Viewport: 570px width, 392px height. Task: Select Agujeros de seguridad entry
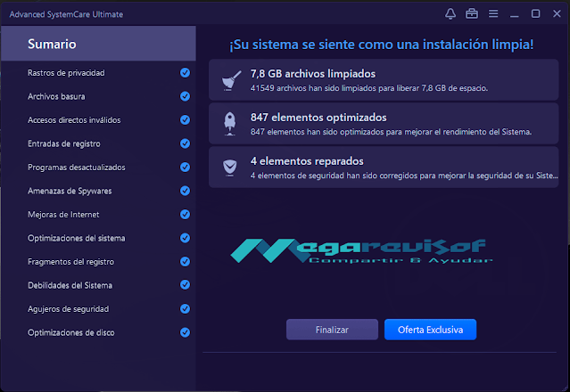[x=69, y=309]
